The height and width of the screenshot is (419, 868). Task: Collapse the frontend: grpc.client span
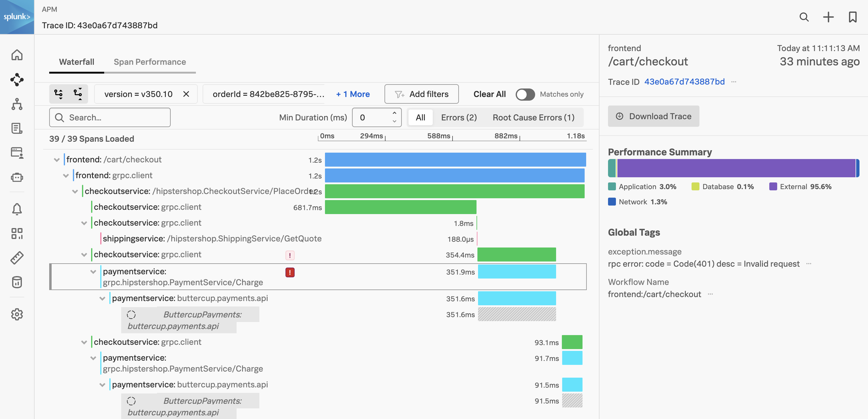coord(66,175)
